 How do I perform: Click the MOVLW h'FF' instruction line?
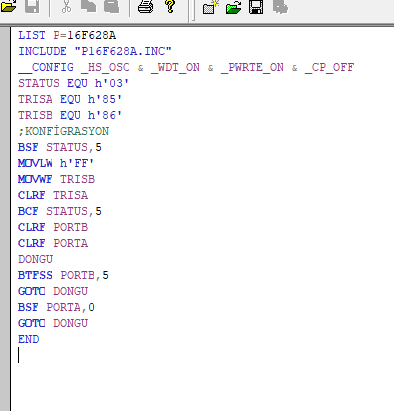[x=56, y=163]
